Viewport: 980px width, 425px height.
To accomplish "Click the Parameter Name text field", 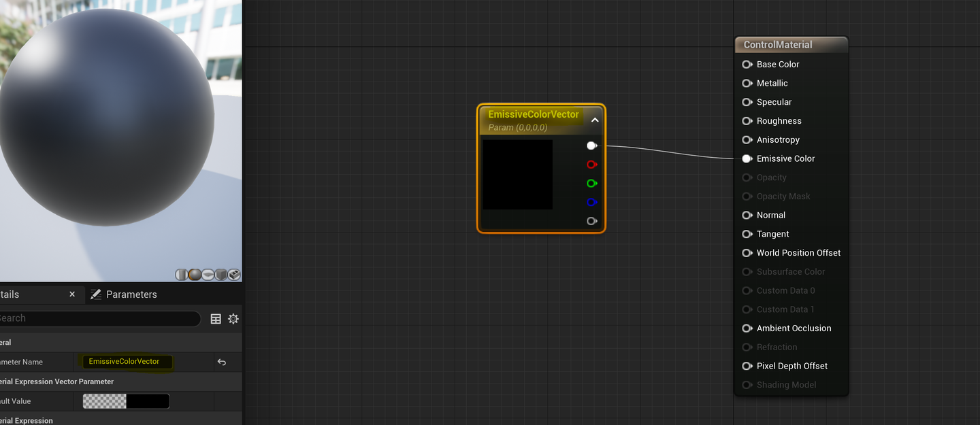I will point(126,362).
